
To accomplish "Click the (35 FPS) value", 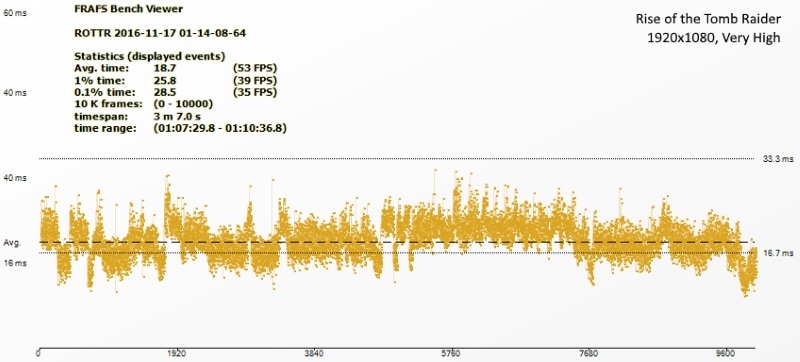I will (x=255, y=92).
